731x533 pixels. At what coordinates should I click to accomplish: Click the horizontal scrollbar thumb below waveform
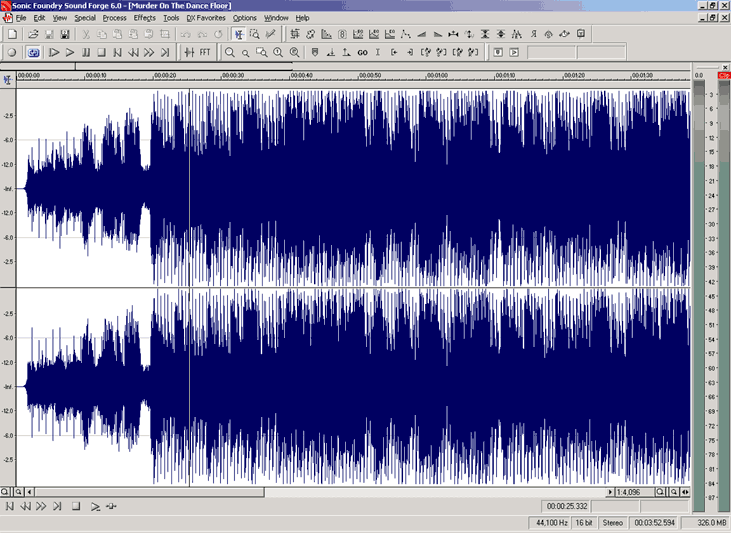[150, 492]
